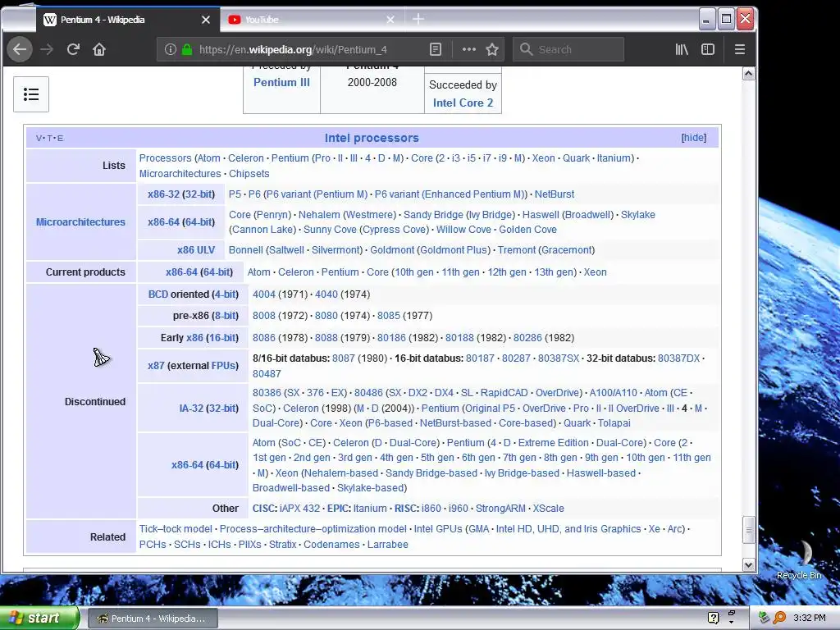
Task: Open the 80387DX link
Action: coord(678,358)
